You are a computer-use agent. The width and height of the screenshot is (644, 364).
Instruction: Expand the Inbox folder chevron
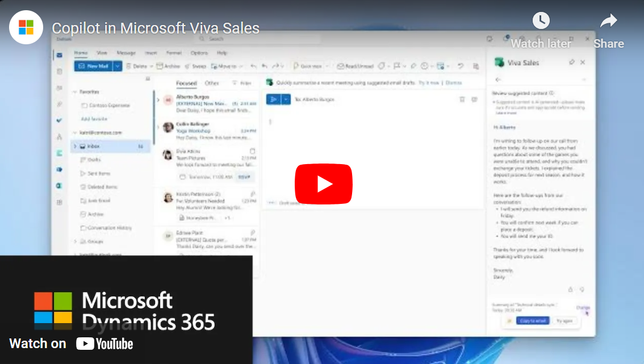click(x=75, y=147)
